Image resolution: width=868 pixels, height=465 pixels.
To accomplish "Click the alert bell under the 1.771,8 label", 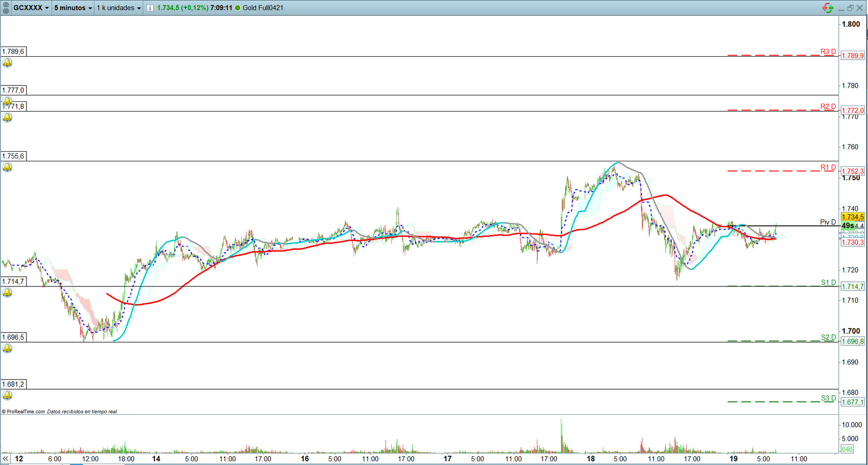I will click(x=7, y=118).
